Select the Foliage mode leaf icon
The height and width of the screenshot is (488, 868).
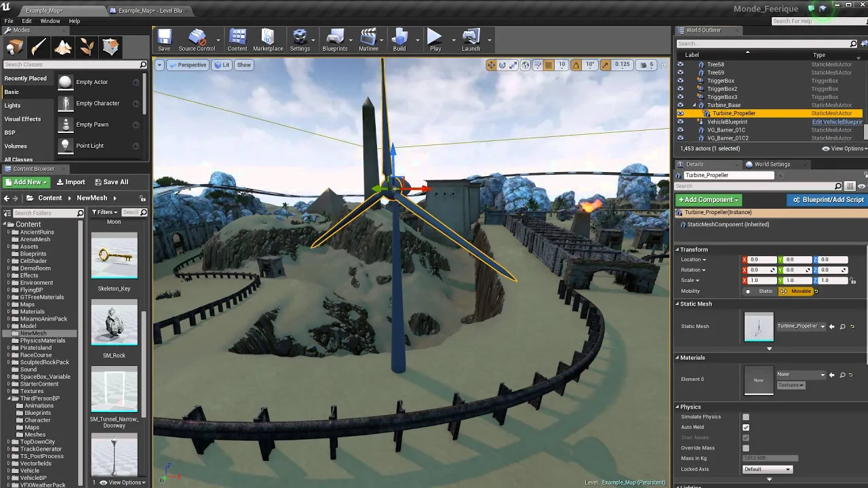pos(87,47)
